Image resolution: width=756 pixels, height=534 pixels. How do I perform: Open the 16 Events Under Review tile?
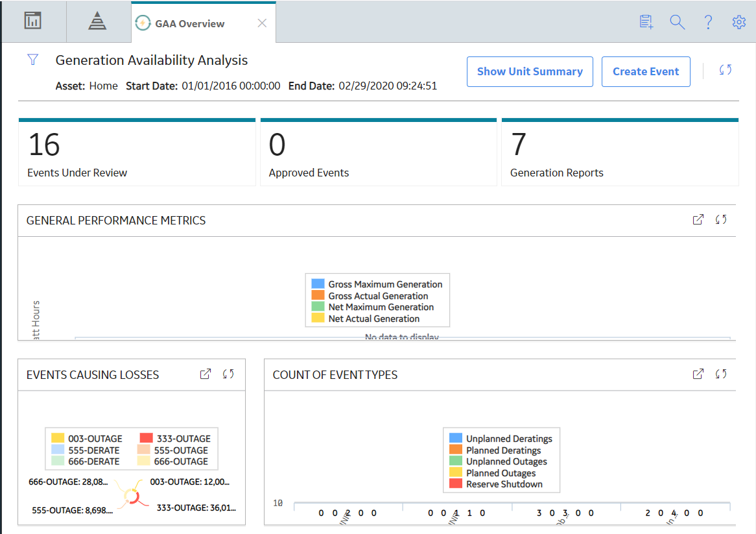click(137, 152)
